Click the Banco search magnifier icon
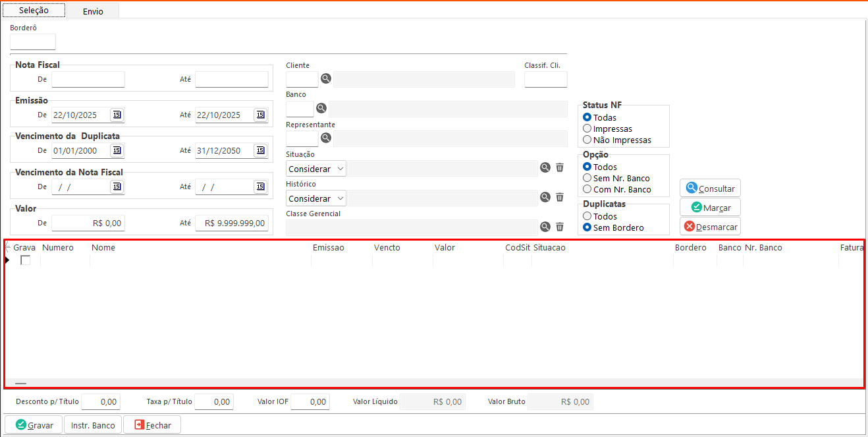This screenshot has width=868, height=437. [321, 109]
